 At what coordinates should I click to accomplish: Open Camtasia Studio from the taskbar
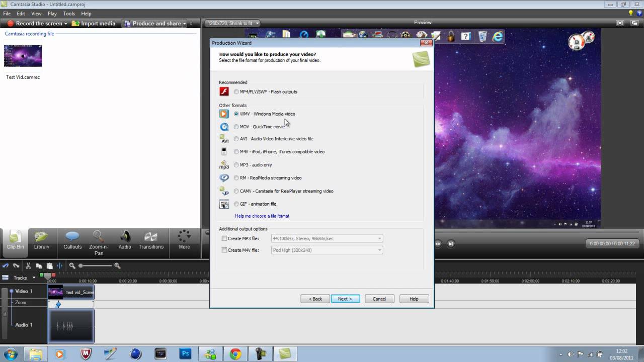pos(285,354)
